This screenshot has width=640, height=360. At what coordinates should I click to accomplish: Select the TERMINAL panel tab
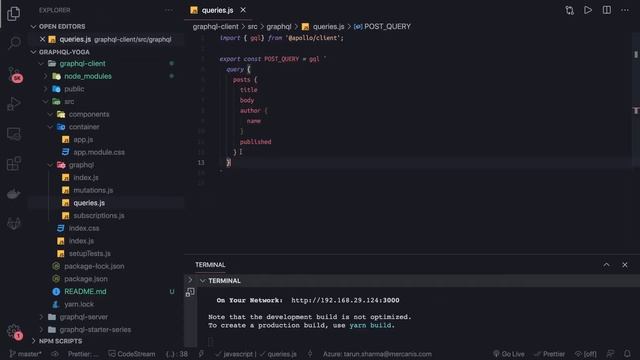pos(210,265)
